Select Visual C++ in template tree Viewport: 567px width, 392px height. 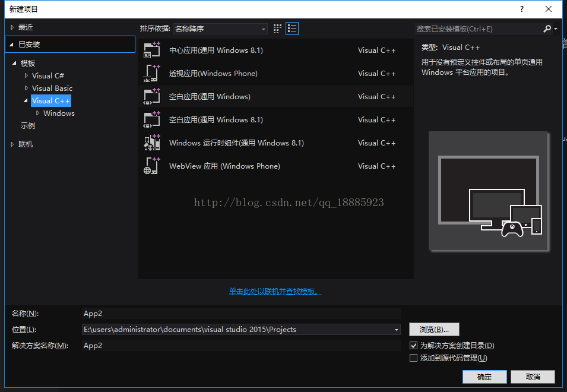51,100
